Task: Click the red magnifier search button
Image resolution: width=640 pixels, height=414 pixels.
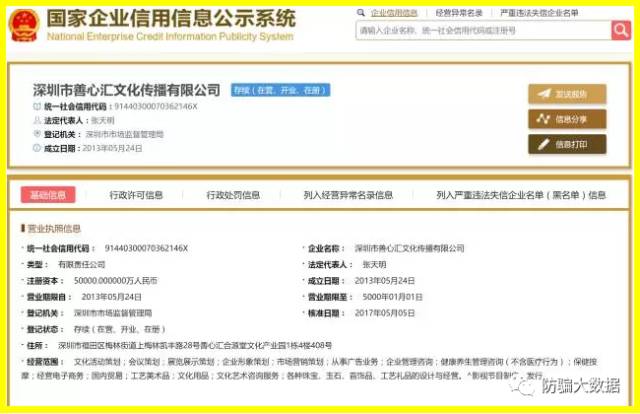Action: pyautogui.click(x=621, y=30)
